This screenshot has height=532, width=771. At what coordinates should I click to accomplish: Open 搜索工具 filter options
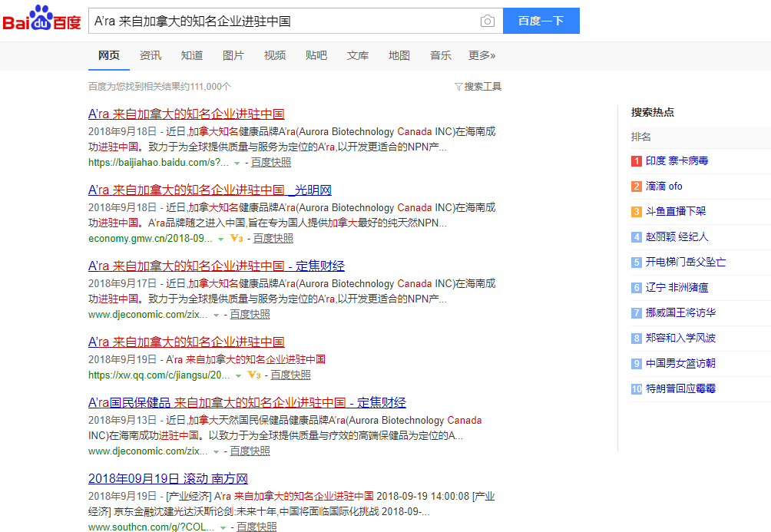478,87
